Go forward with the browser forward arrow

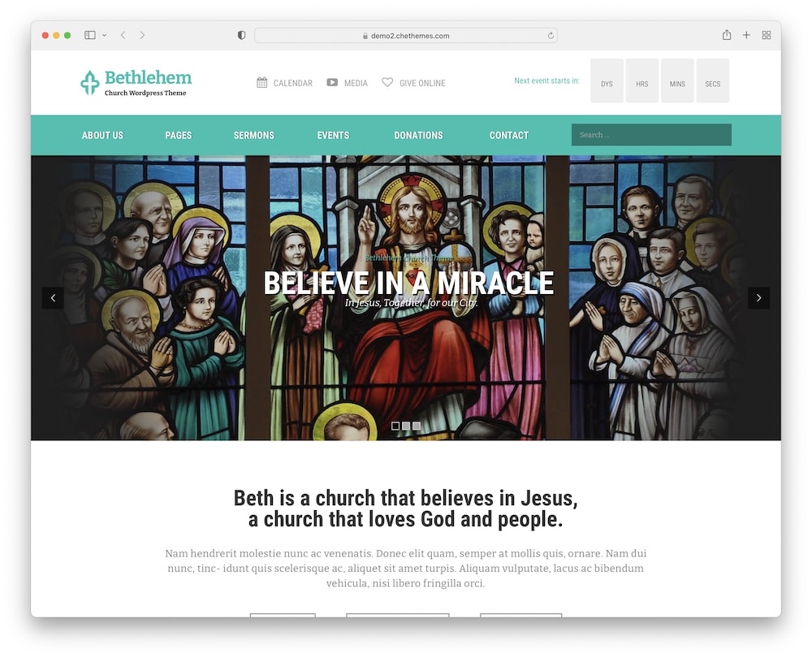click(142, 35)
